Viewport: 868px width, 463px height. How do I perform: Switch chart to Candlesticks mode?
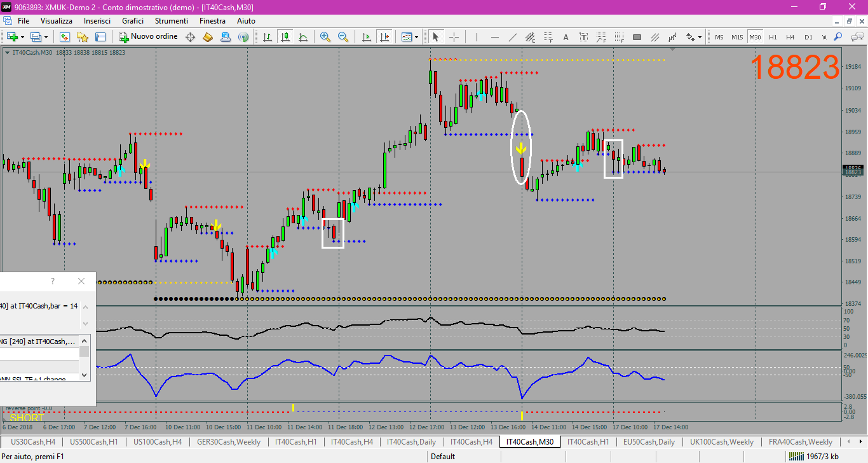point(285,37)
